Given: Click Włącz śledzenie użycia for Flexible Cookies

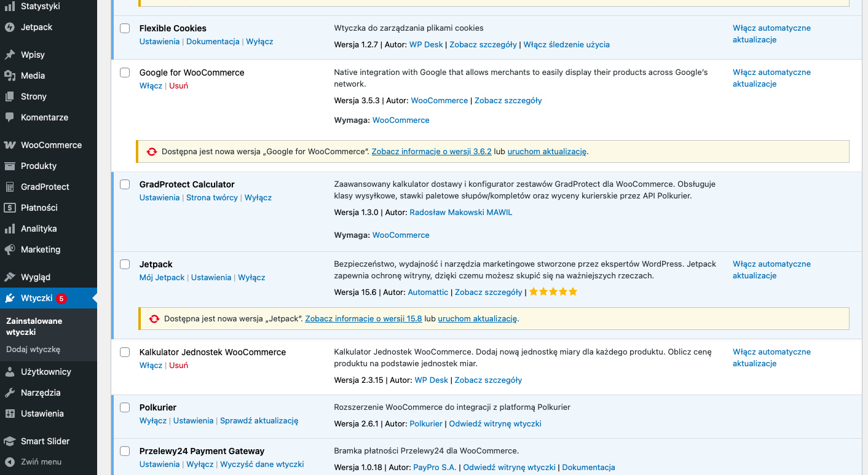Looking at the screenshot, I should [566, 45].
